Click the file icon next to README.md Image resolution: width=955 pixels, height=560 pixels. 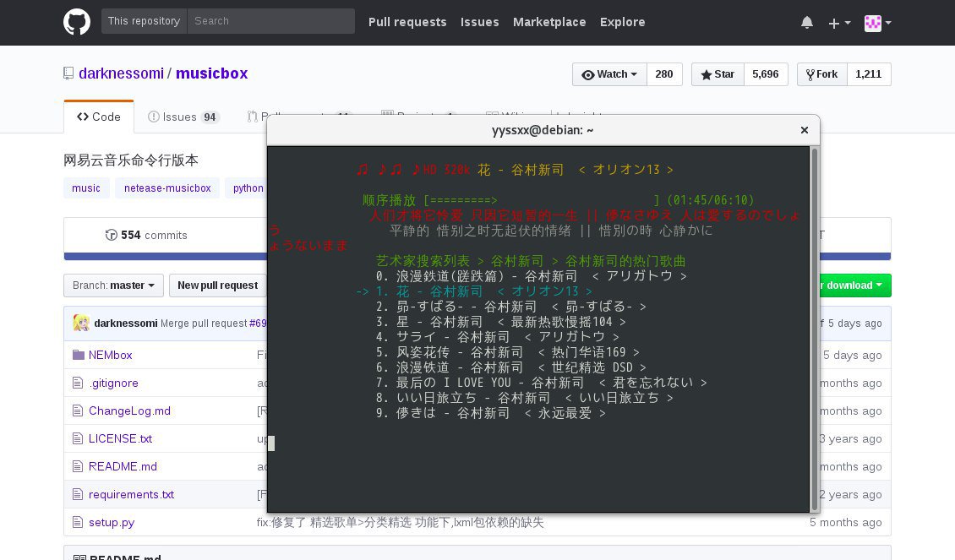[77, 466]
